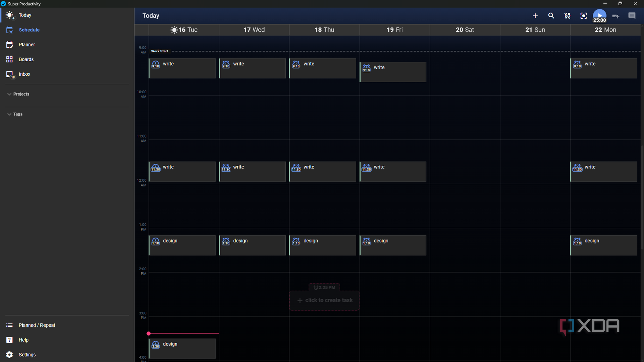Open the Inbox with 18 items
Image resolution: width=644 pixels, height=362 pixels.
(x=67, y=74)
